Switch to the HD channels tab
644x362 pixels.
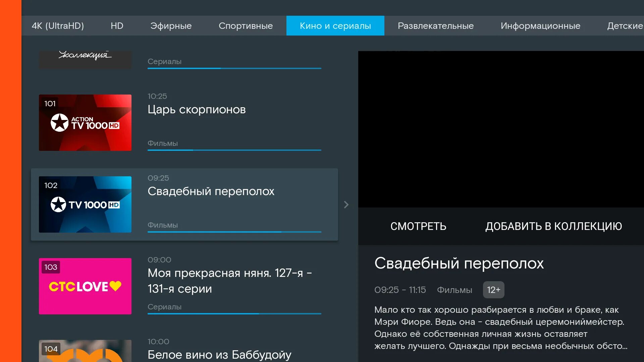(x=117, y=26)
